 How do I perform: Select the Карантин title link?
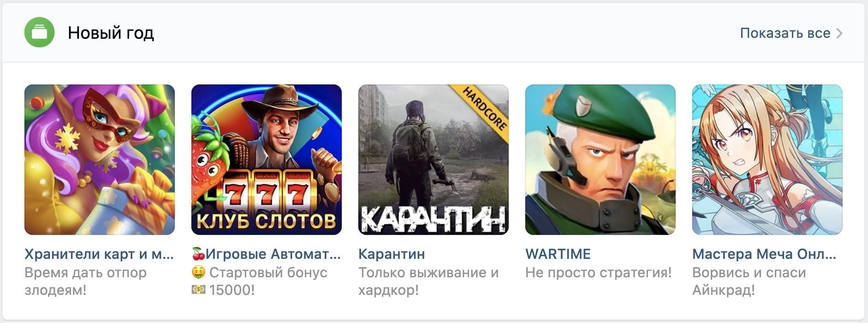pos(392,254)
